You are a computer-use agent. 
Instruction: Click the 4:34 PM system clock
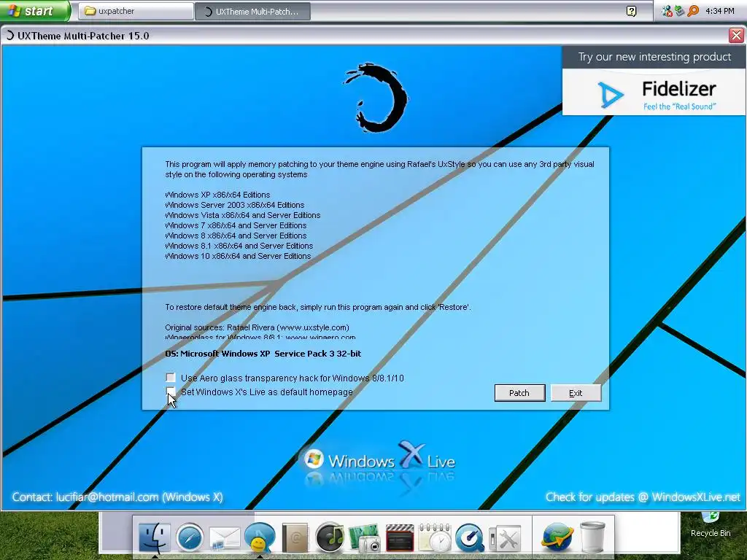pyautogui.click(x=720, y=11)
